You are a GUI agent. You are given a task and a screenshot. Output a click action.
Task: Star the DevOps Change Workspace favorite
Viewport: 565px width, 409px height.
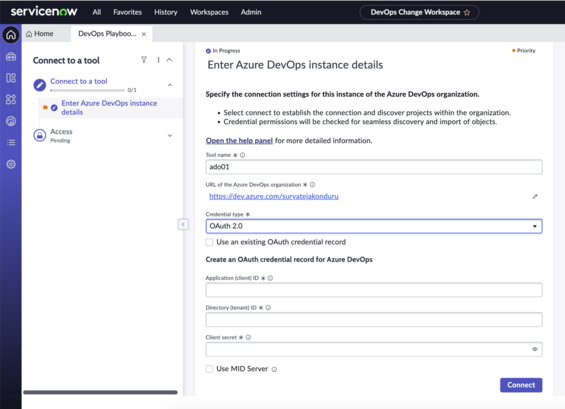467,13
